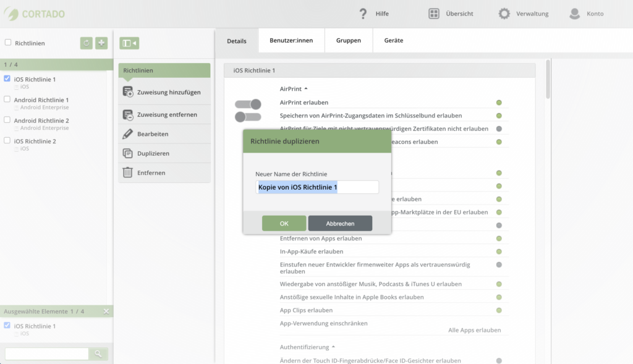Collapse the Authentifizierung section
Viewport: 633px width, 364px height.
307,347
